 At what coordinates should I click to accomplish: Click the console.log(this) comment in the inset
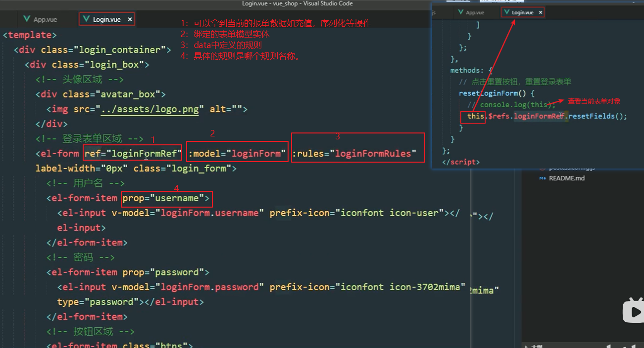512,104
